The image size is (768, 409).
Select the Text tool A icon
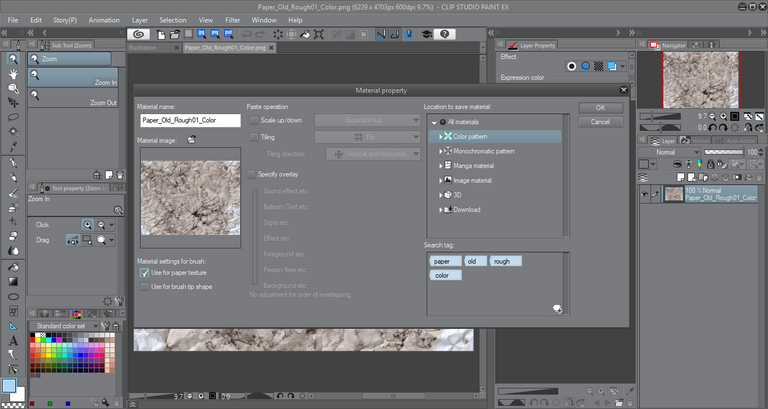(13, 340)
